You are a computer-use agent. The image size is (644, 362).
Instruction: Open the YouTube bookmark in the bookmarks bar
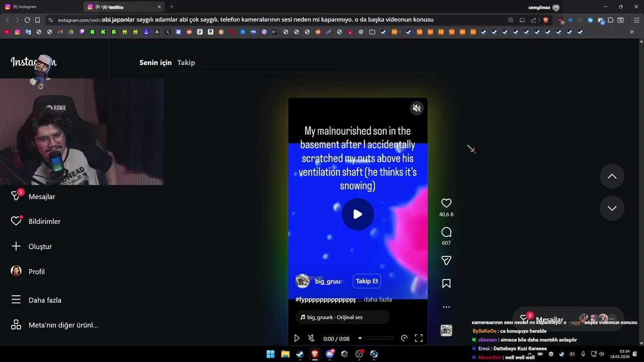tap(7, 32)
